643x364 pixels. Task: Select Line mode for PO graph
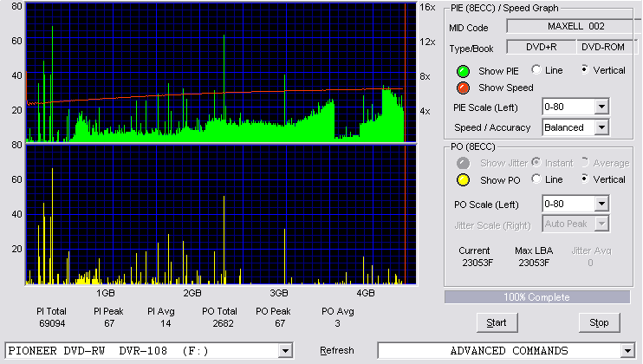click(x=536, y=179)
